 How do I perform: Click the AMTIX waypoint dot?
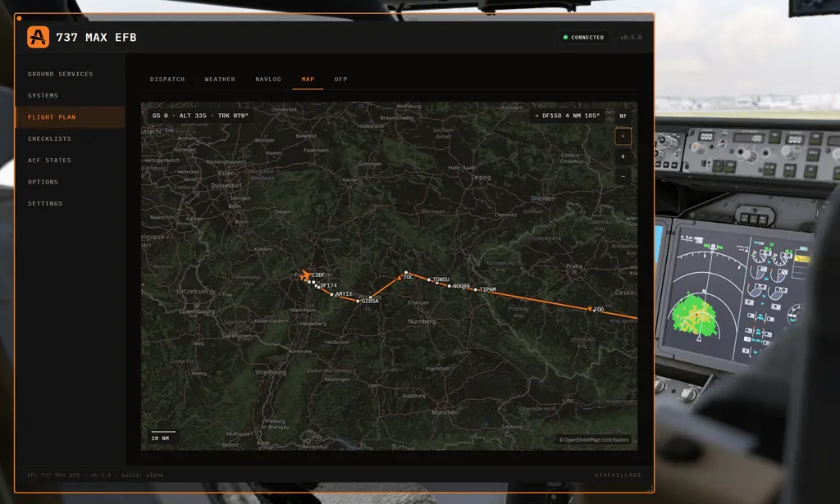click(x=331, y=294)
